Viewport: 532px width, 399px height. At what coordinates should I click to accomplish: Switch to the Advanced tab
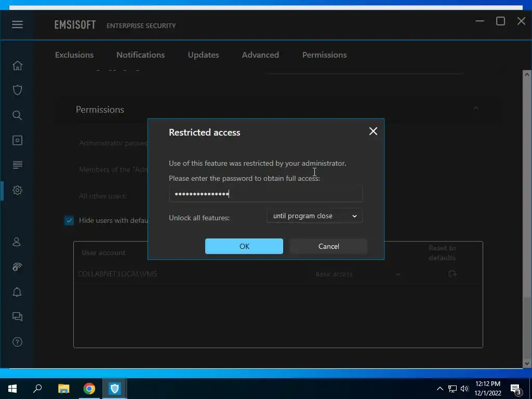pyautogui.click(x=260, y=55)
